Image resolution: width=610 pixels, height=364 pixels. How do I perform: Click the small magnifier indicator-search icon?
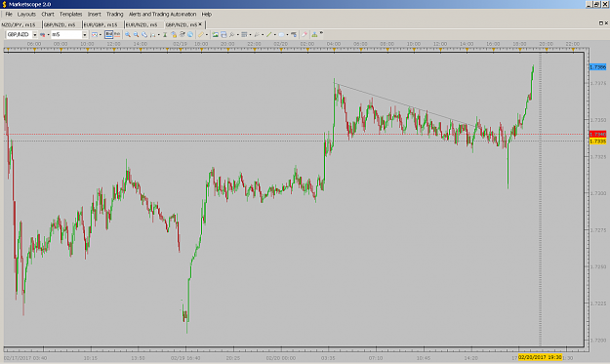[x=232, y=34]
